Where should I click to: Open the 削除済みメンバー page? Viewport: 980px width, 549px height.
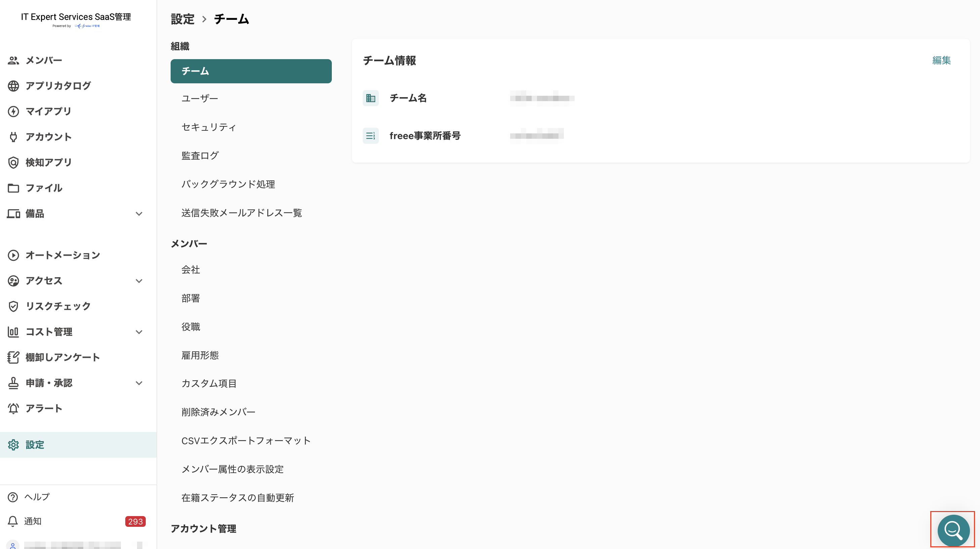coord(218,412)
